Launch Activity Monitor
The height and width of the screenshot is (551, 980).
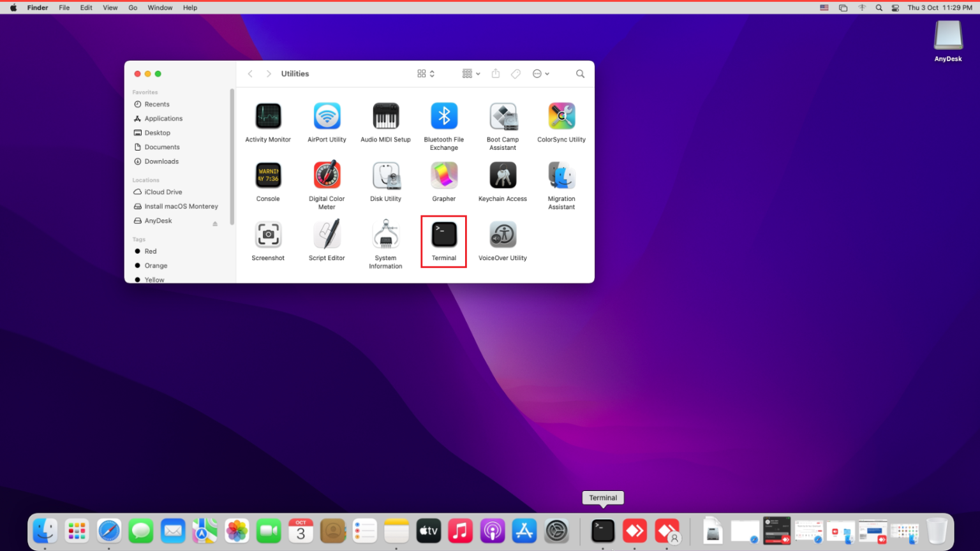coord(268,116)
